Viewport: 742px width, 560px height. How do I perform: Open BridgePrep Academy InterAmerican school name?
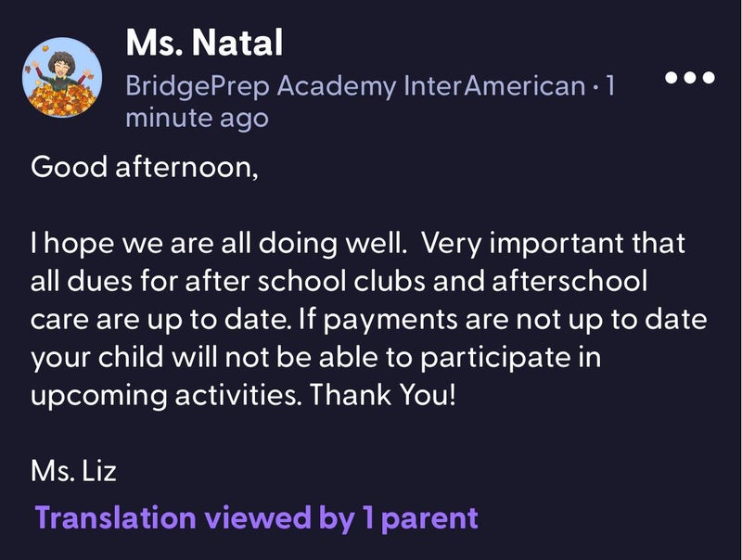coord(354,87)
